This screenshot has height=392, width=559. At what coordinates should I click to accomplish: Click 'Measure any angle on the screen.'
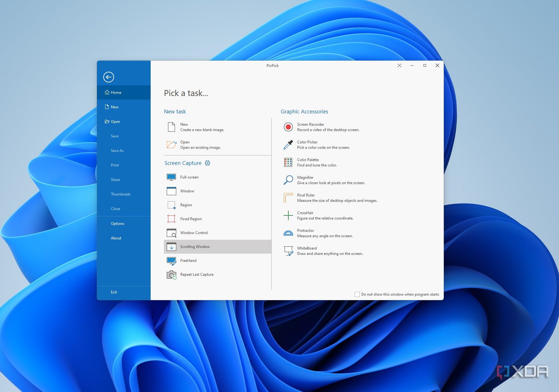pyautogui.click(x=325, y=236)
